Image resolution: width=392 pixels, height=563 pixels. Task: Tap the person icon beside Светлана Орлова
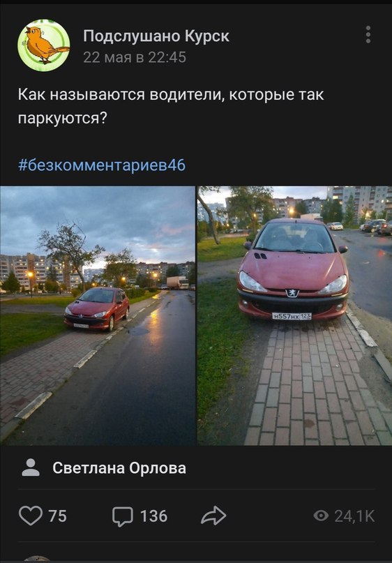click(31, 467)
